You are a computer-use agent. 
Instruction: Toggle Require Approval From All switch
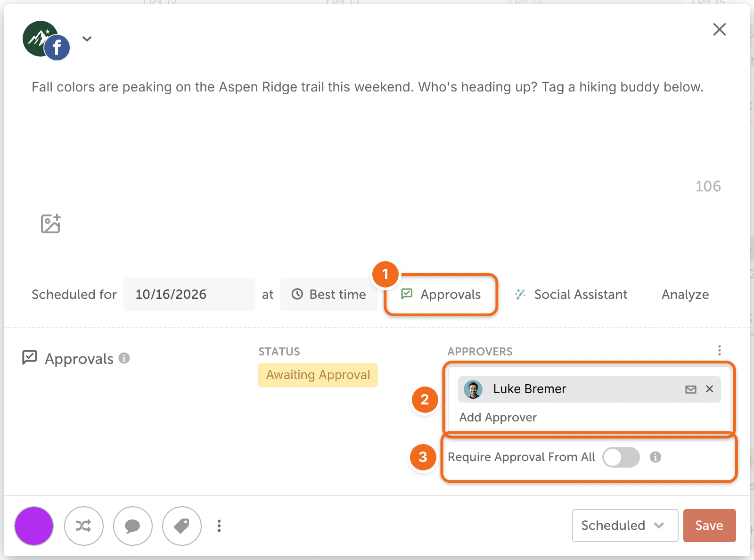coord(621,457)
